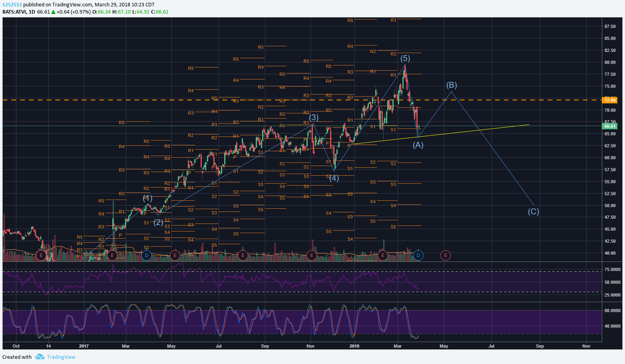625x364 pixels.
Task: Click the 40.00 price axis label
Action: [x=610, y=253]
